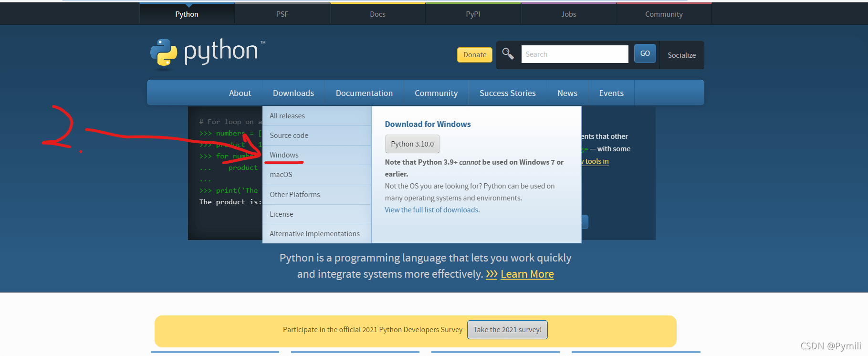Screen dimensions: 868x356
Task: Expand the Documentation menu
Action: point(364,93)
